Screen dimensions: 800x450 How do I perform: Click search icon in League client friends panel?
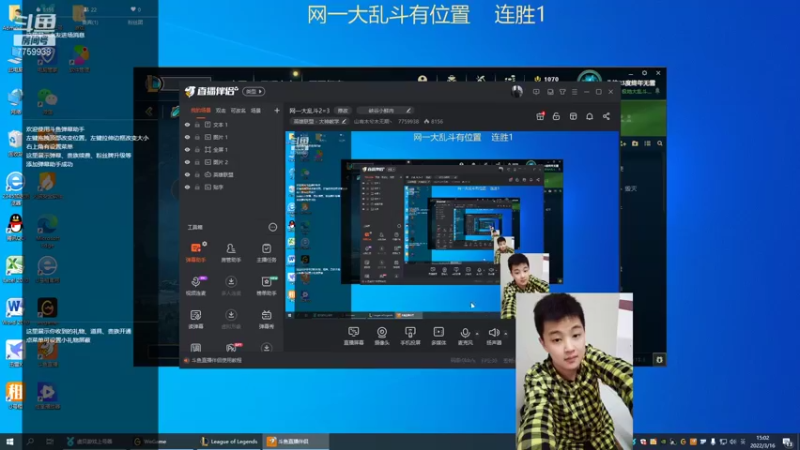tap(660, 144)
